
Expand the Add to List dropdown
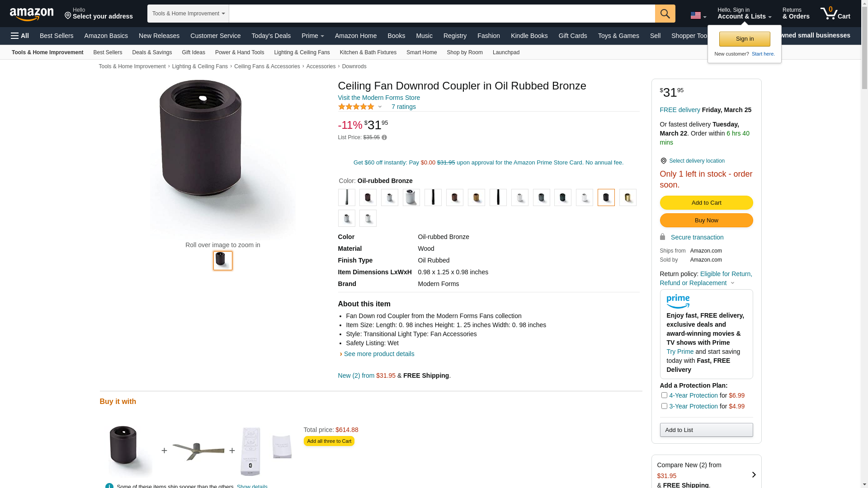pos(706,430)
